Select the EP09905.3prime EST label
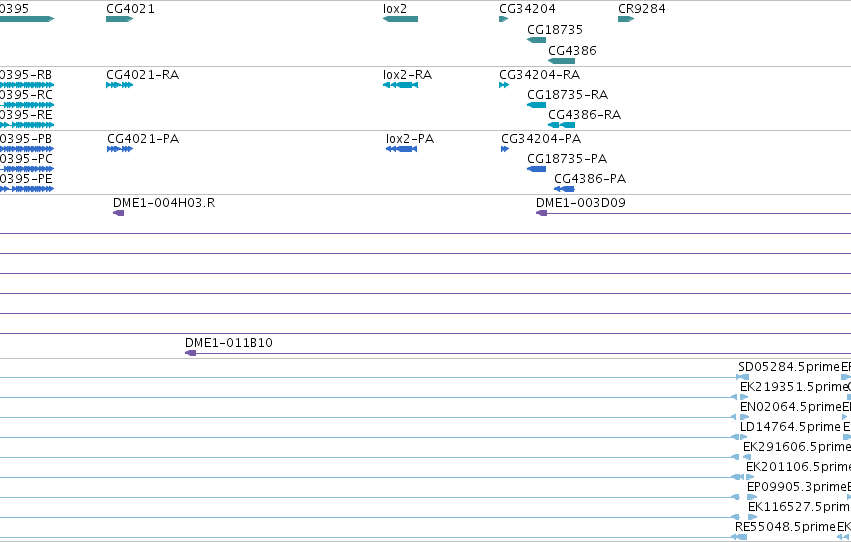 (797, 487)
